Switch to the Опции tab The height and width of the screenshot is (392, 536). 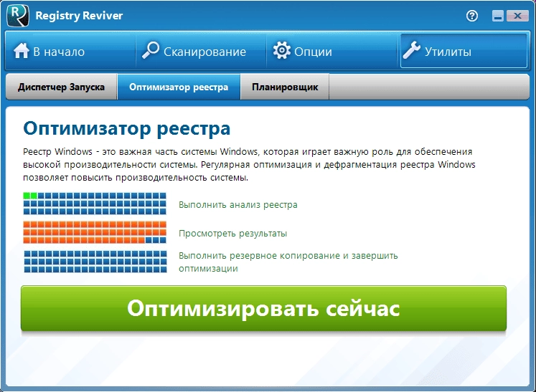(332, 51)
